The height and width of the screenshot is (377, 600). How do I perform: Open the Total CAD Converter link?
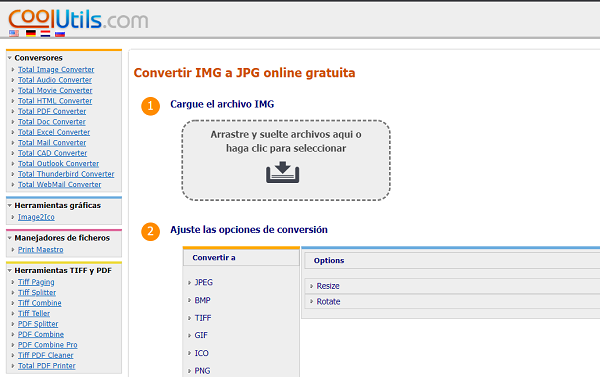[52, 153]
